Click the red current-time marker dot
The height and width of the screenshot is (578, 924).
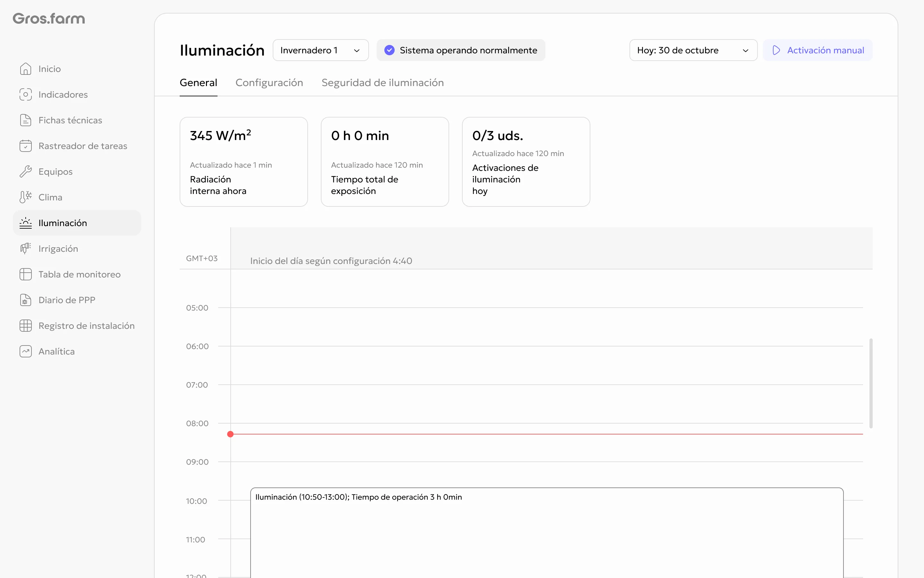click(x=230, y=434)
